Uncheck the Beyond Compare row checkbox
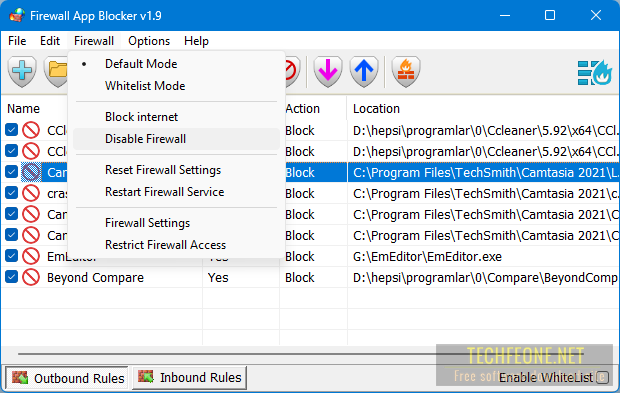The image size is (620, 393). [x=11, y=277]
